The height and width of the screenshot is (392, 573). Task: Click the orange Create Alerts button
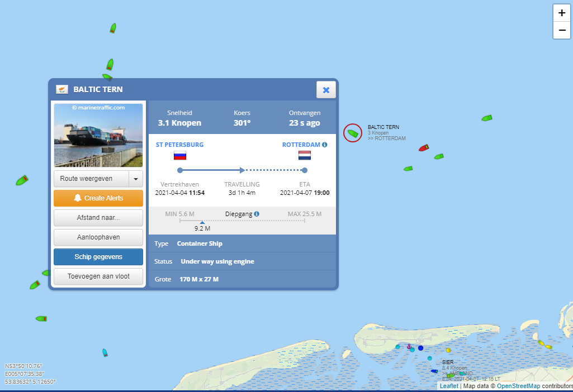pyautogui.click(x=98, y=198)
